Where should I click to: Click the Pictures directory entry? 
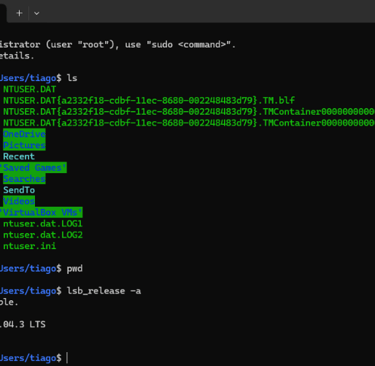coord(24,145)
